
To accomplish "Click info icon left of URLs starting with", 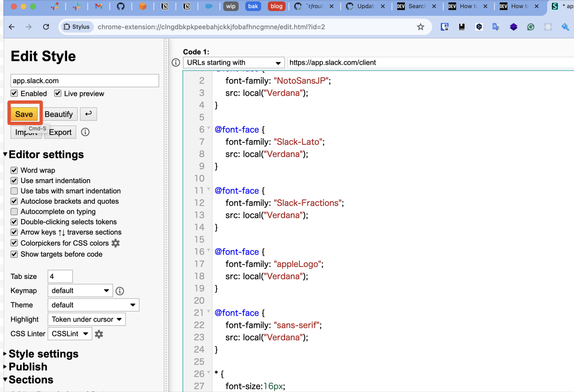I will pos(176,63).
